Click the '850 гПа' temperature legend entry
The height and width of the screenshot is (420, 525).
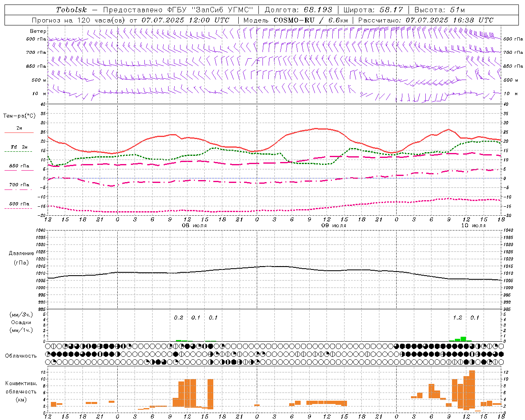pyautogui.click(x=19, y=166)
